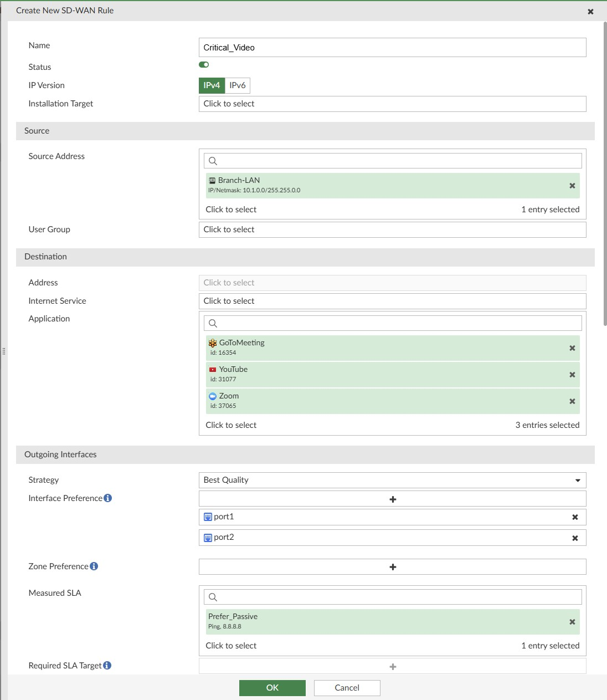Screen dimensions: 607x700
Task: Add a Zone Preference entry
Action: point(393,566)
